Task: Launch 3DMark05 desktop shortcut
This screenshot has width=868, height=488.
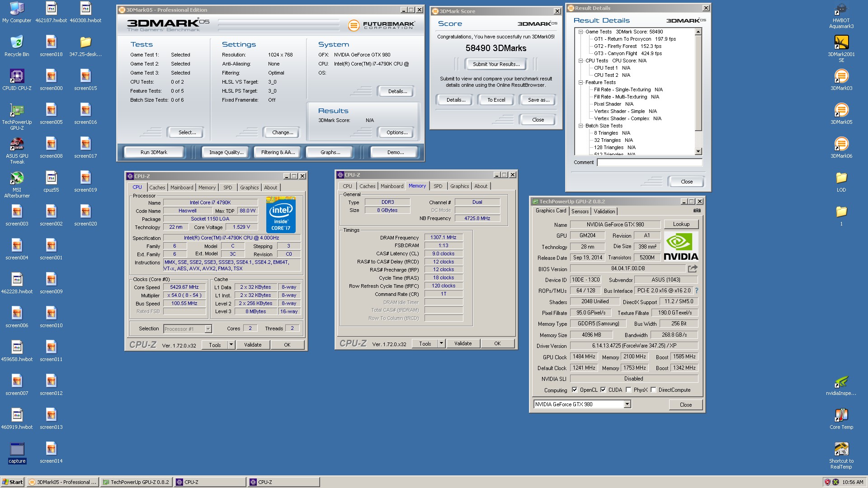Action: (841, 114)
